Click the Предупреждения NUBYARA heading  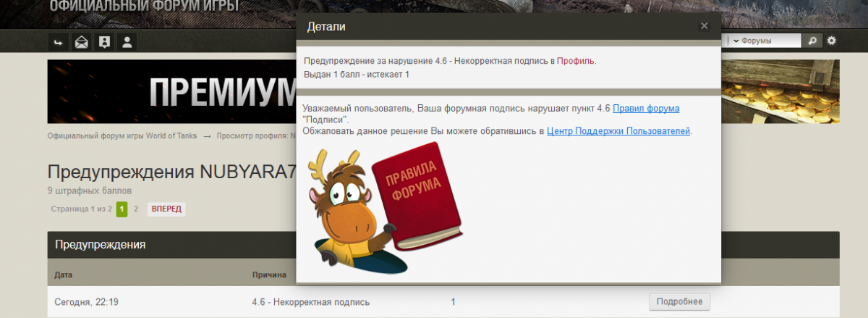(172, 172)
